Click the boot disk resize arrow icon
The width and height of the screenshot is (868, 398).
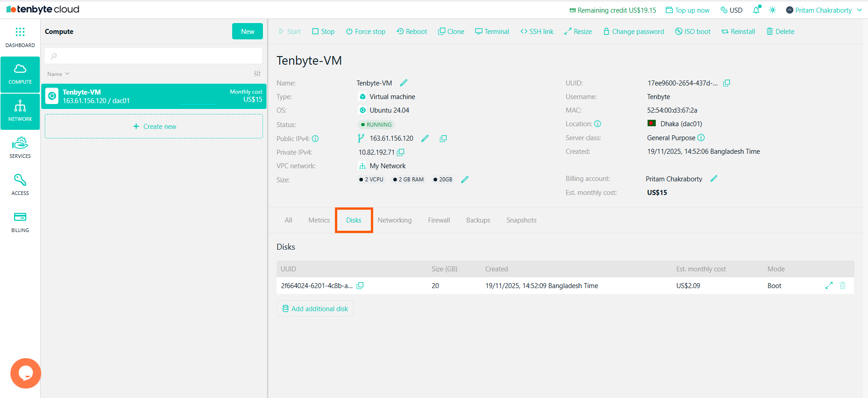829,286
